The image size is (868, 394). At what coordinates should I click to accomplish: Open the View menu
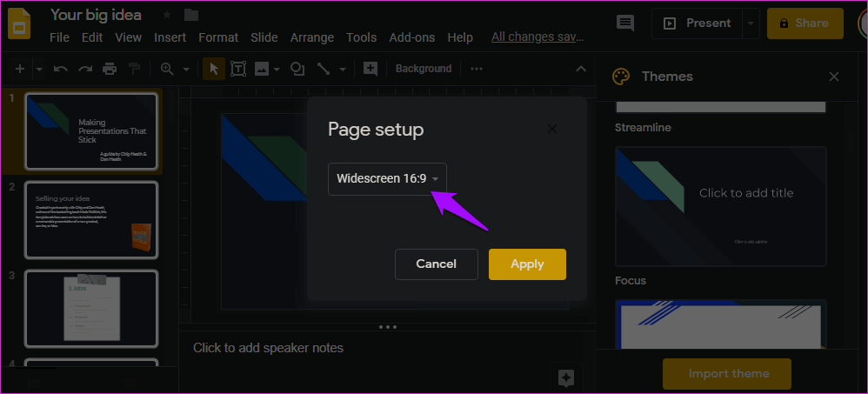pyautogui.click(x=129, y=37)
